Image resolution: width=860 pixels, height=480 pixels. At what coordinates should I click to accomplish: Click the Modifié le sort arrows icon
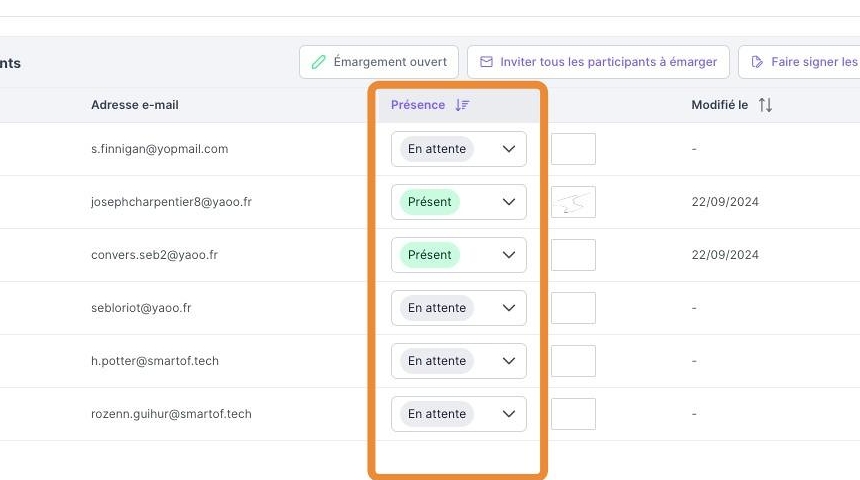765,105
